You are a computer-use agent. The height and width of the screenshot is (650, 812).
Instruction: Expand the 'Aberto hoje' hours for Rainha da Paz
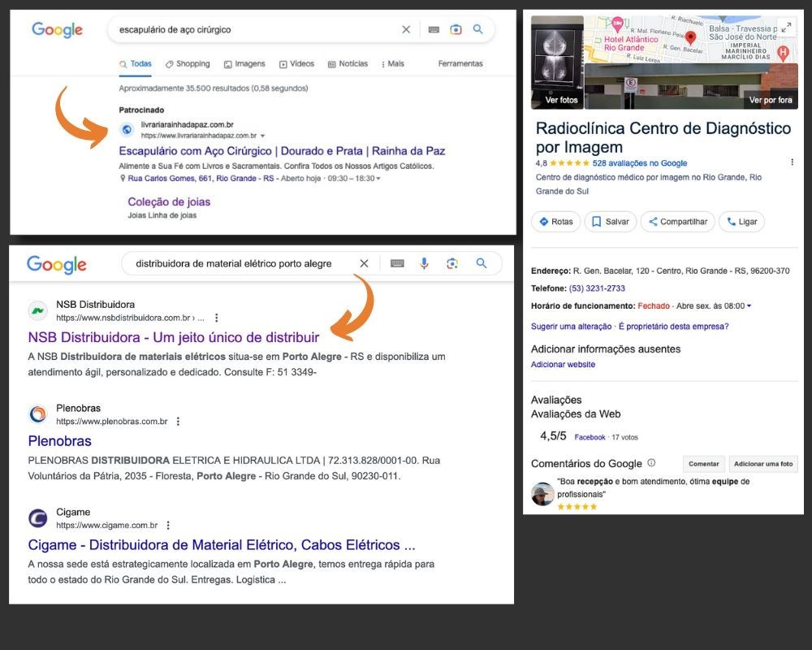(379, 179)
